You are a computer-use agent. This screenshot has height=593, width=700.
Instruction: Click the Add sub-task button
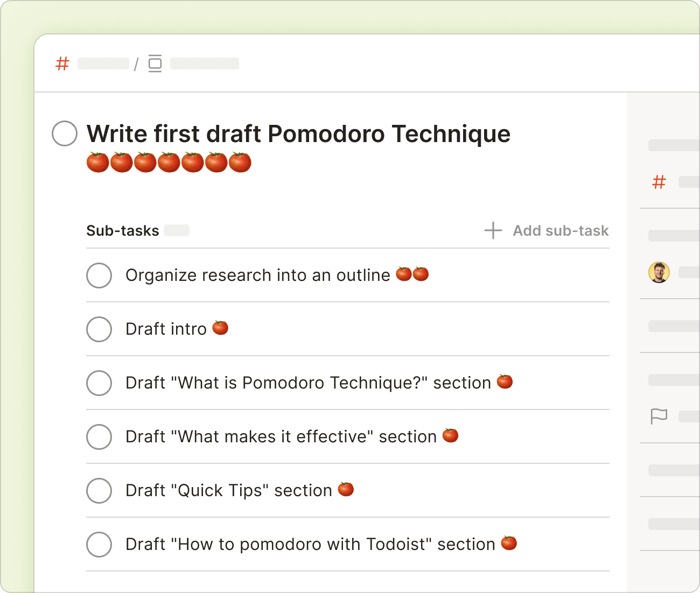click(x=560, y=230)
